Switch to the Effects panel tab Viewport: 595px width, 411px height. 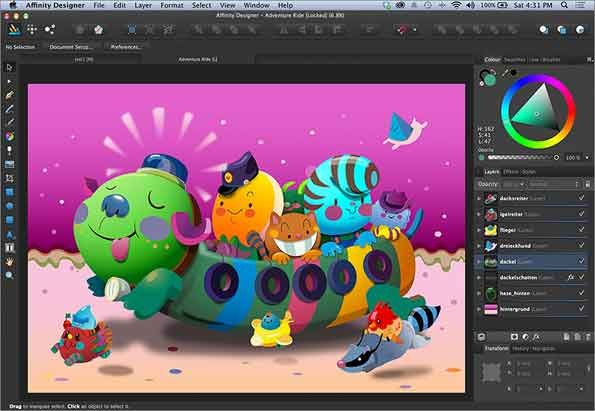(x=510, y=172)
